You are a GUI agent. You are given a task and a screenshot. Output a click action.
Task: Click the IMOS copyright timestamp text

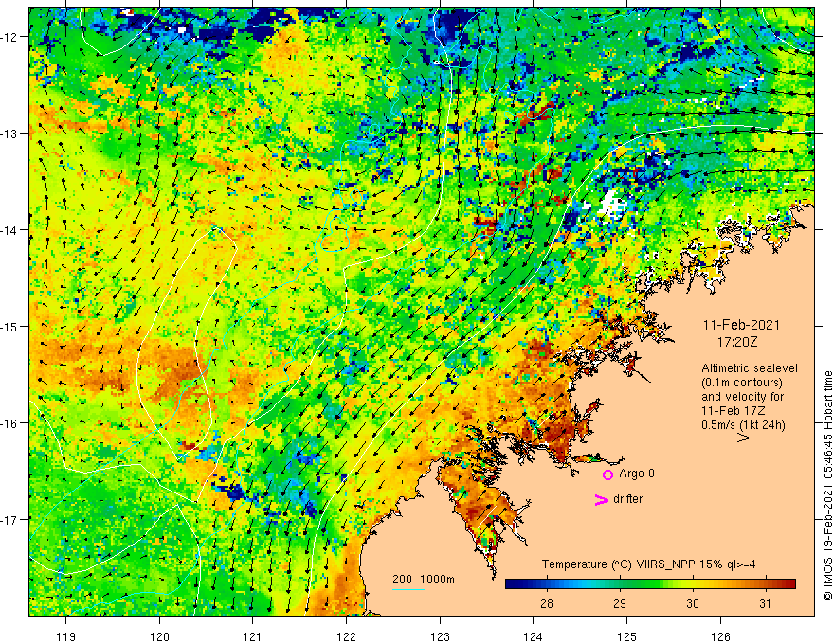[x=827, y=486]
